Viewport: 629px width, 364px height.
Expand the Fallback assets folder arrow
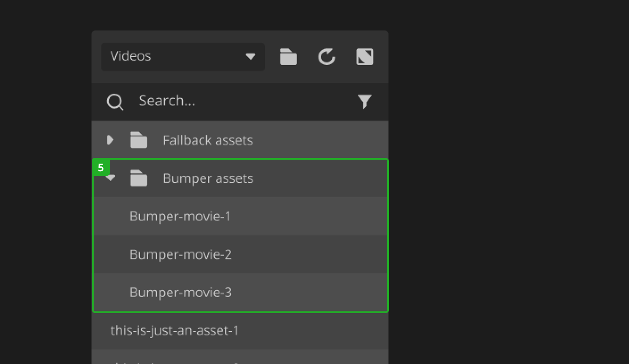click(x=110, y=140)
